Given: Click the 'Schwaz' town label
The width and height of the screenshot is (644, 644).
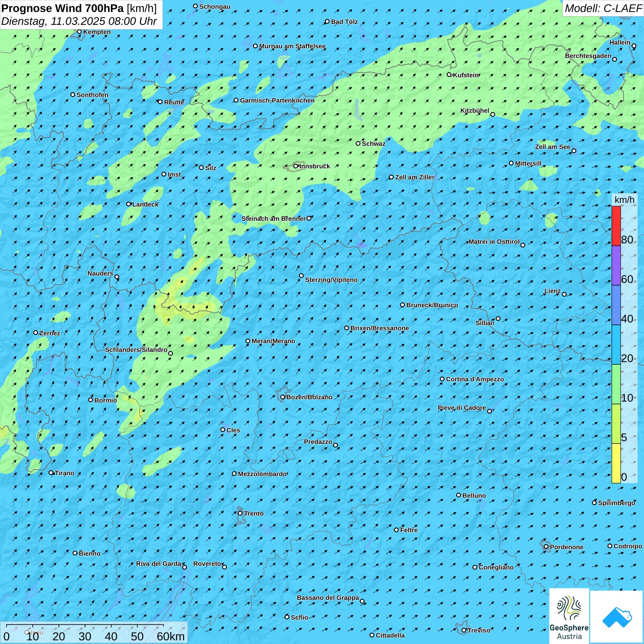Looking at the screenshot, I should [374, 144].
